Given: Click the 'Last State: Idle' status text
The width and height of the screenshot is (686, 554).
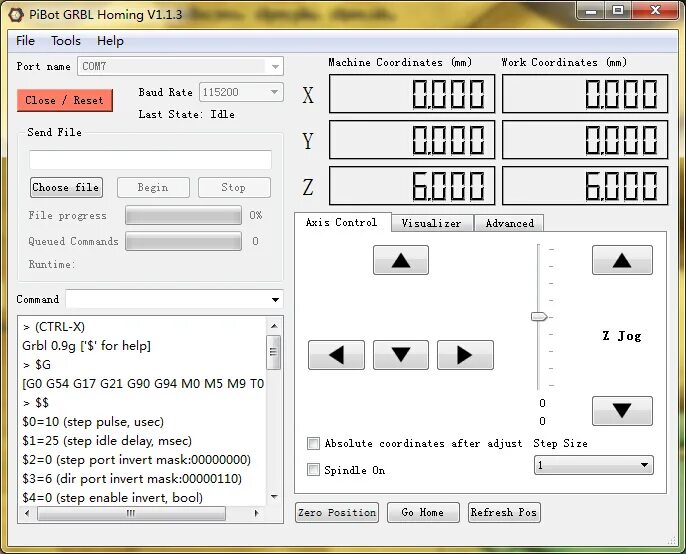Looking at the screenshot, I should pos(186,114).
